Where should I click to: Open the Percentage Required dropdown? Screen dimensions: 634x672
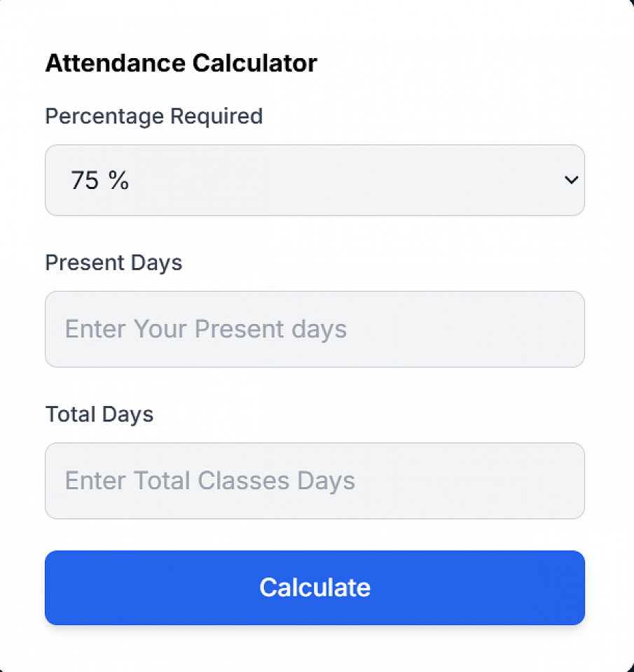pyautogui.click(x=315, y=181)
